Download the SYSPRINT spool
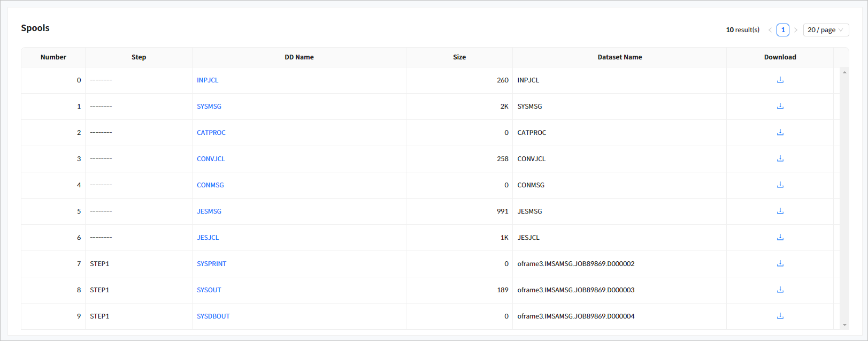This screenshot has width=868, height=341. [780, 263]
